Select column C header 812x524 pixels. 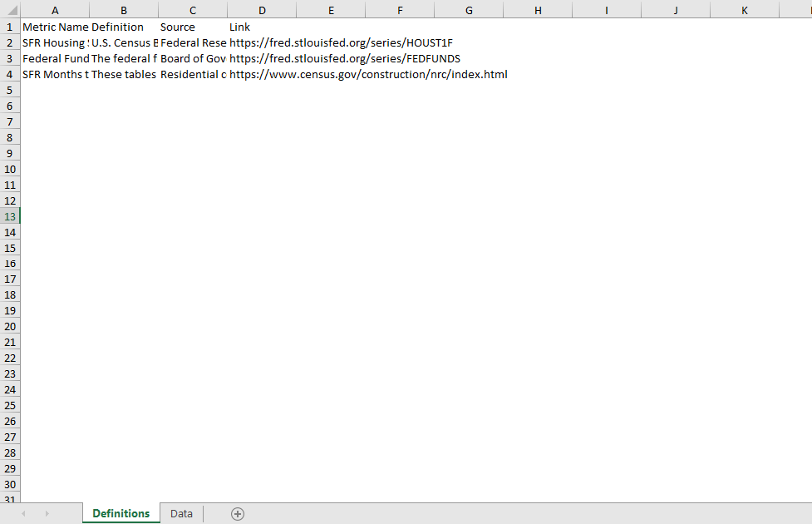193,10
